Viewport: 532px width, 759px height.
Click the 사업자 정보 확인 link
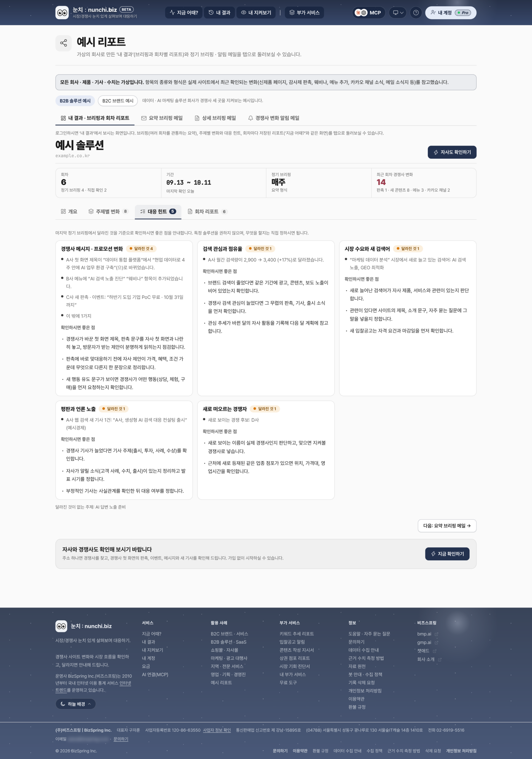pyautogui.click(x=217, y=730)
